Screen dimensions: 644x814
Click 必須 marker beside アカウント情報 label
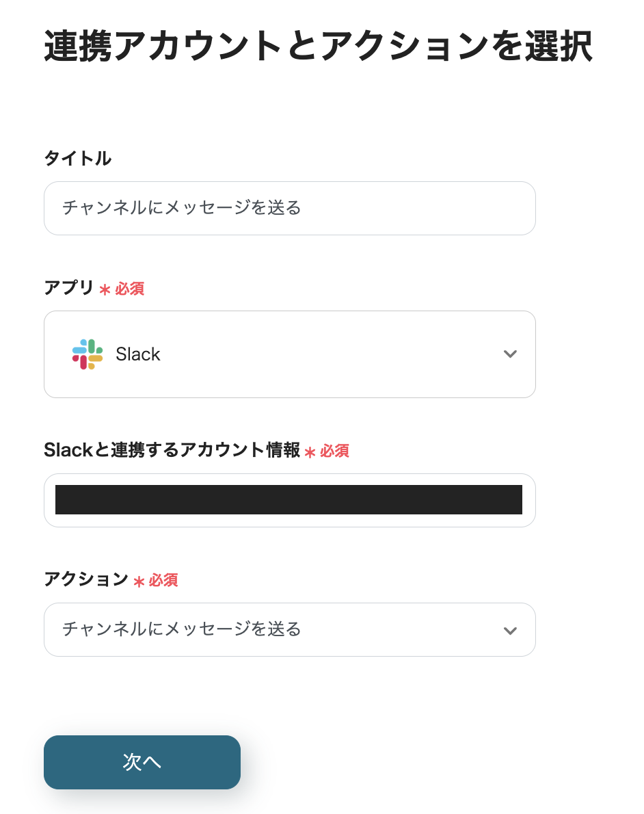(x=335, y=451)
